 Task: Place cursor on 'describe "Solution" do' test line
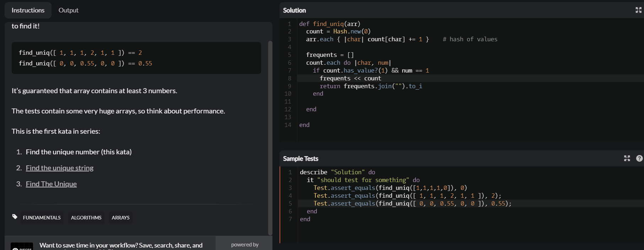tap(337, 172)
